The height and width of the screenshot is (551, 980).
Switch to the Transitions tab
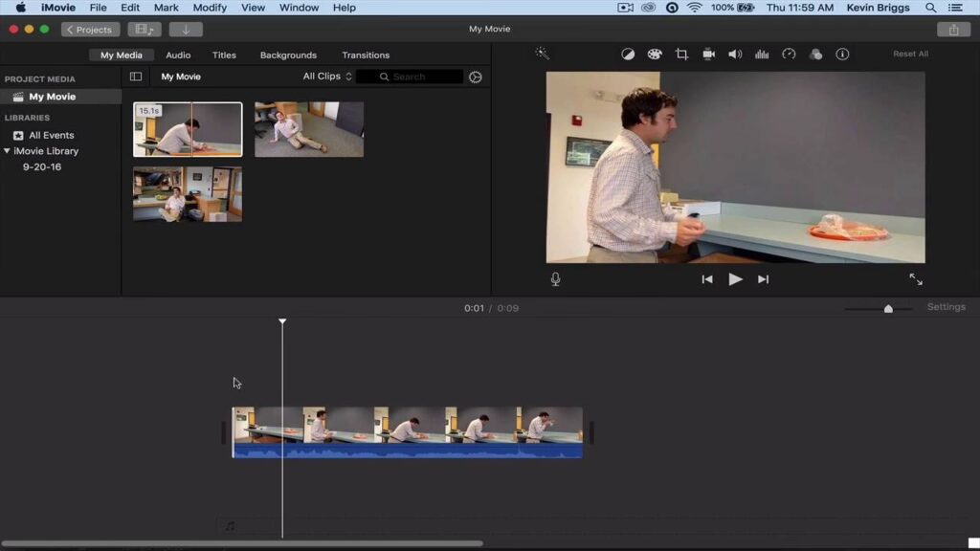(366, 55)
